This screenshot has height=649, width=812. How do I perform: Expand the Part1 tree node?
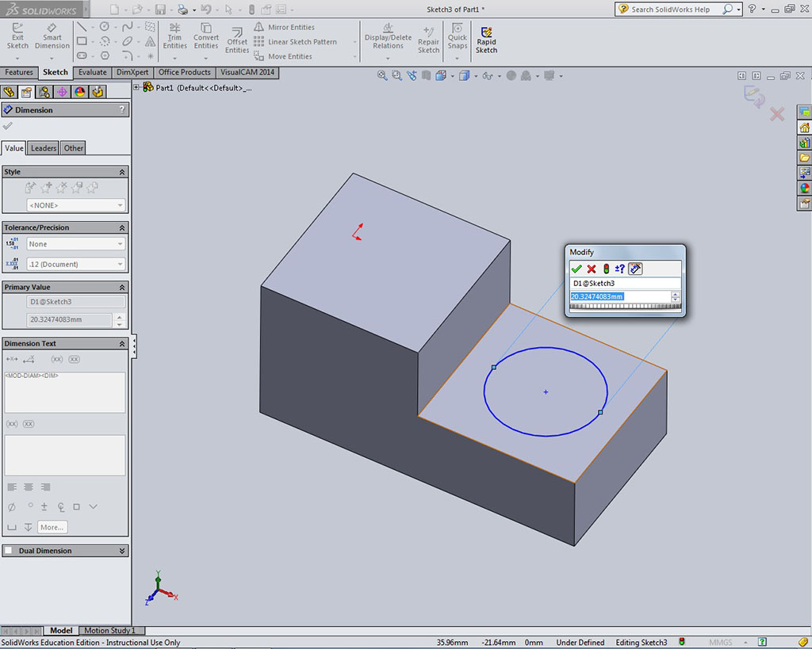click(x=137, y=88)
